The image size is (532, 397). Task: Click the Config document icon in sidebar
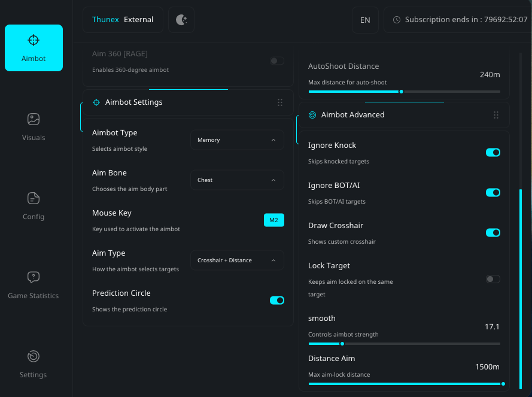pyautogui.click(x=34, y=198)
